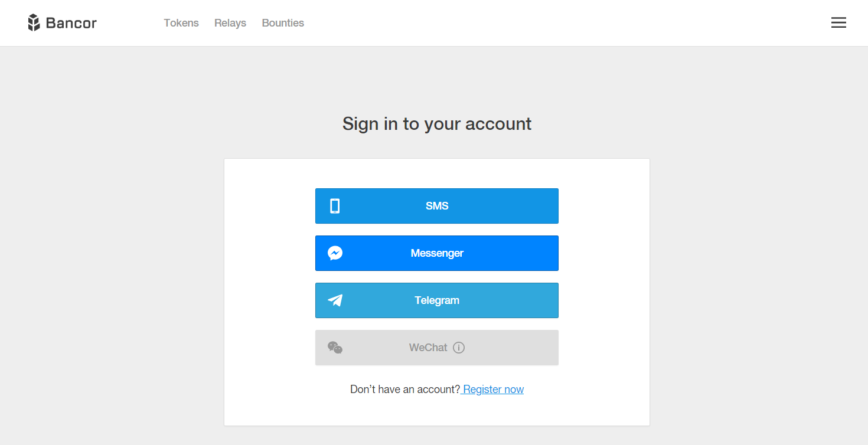
Task: Click the 'Don't have an account?' text
Action: pyautogui.click(x=405, y=390)
